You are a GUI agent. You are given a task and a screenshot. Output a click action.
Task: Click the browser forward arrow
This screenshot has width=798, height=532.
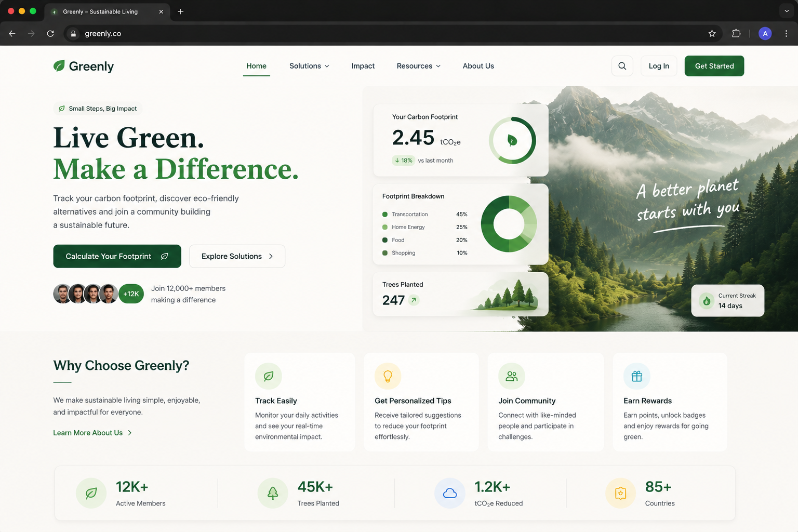pyautogui.click(x=31, y=33)
